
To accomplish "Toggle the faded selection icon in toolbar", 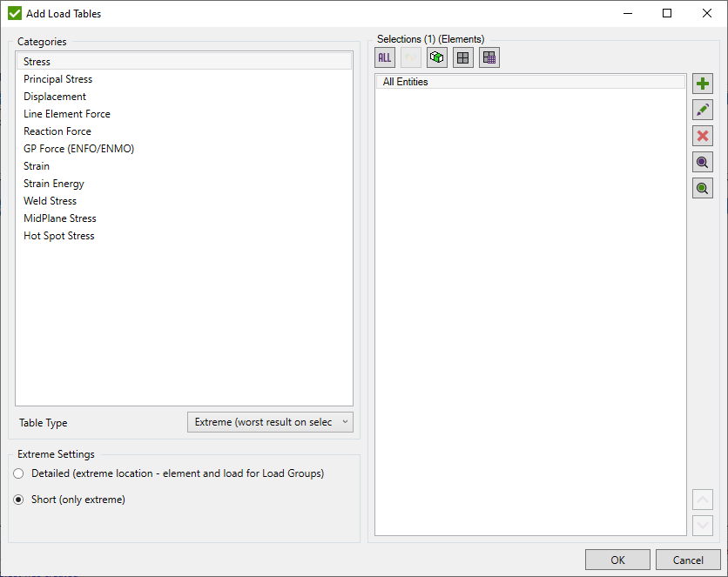I will point(410,57).
